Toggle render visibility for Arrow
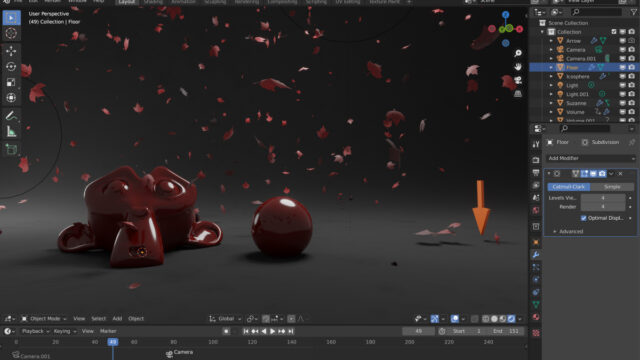The image size is (640, 360). click(631, 41)
